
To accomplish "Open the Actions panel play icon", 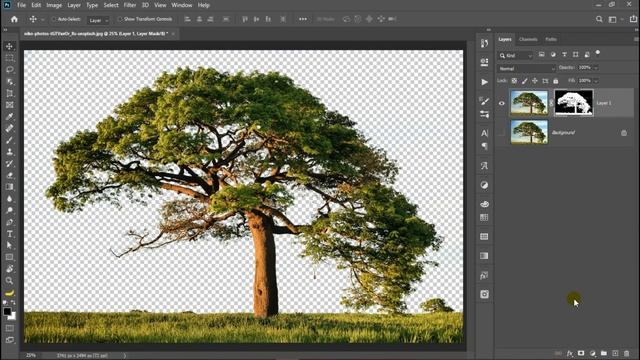I will [484, 82].
